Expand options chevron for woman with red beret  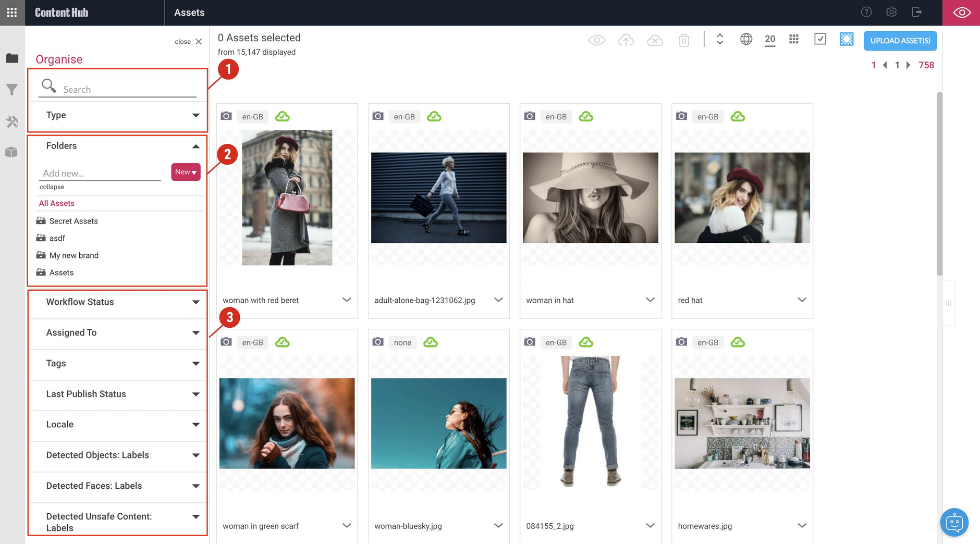347,300
